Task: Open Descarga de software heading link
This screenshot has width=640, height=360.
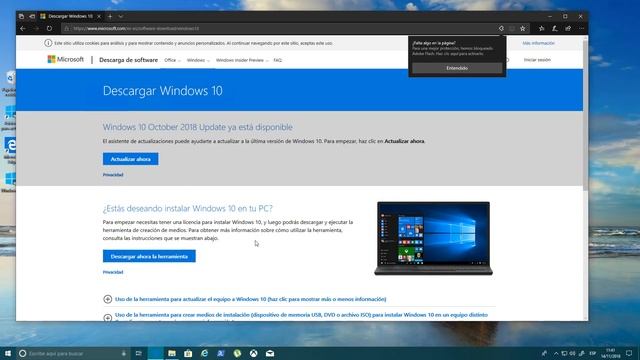Action: pyautogui.click(x=128, y=60)
